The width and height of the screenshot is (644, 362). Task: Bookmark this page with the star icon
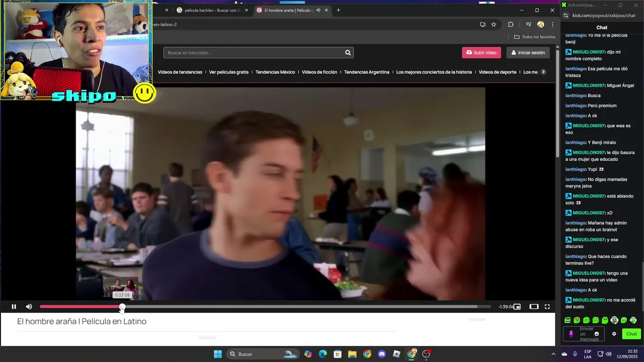point(494,24)
